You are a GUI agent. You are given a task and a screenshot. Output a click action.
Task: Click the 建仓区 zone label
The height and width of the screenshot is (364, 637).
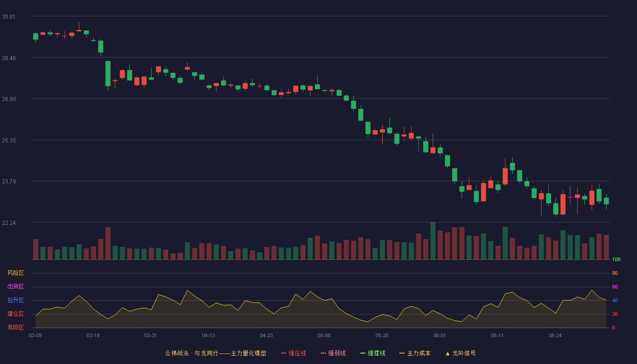[x=15, y=314]
